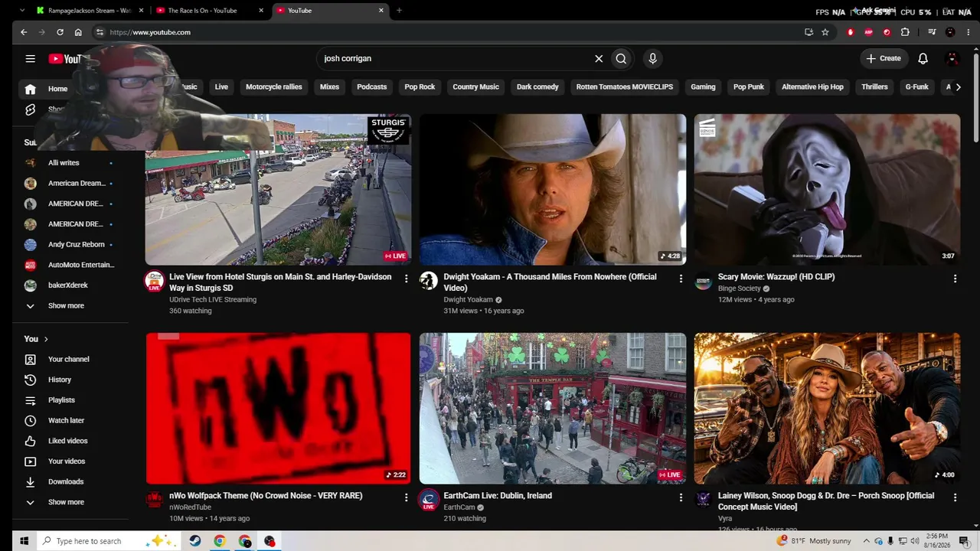Open the bakerXderek subscription
The image size is (980, 551).
pyautogui.click(x=69, y=285)
